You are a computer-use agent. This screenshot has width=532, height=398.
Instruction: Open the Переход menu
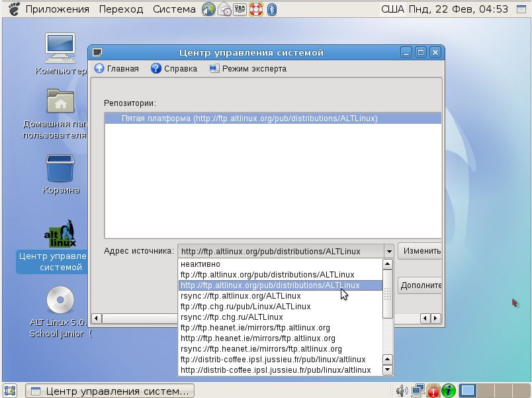click(121, 9)
